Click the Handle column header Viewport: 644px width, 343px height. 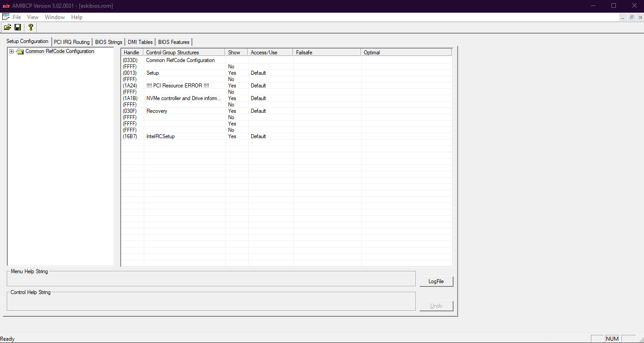pyautogui.click(x=132, y=53)
